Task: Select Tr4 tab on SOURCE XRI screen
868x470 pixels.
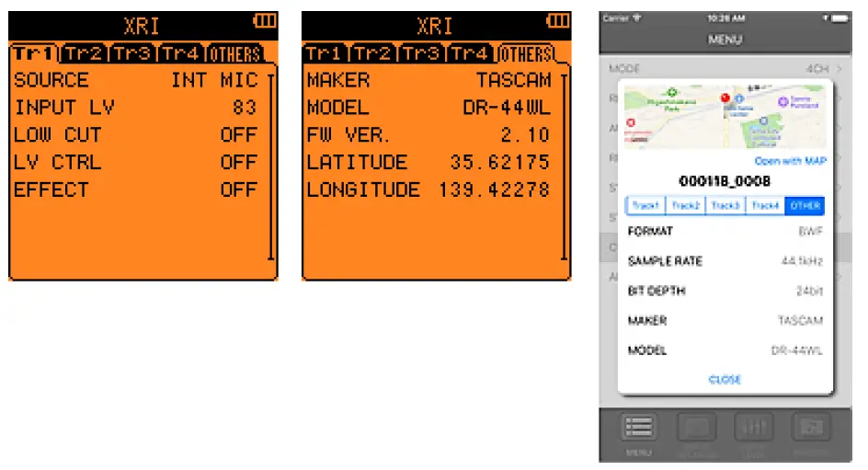Action: point(180,53)
